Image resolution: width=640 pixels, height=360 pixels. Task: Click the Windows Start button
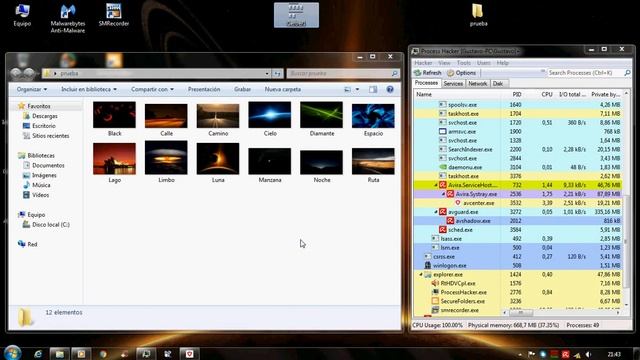click(12, 353)
